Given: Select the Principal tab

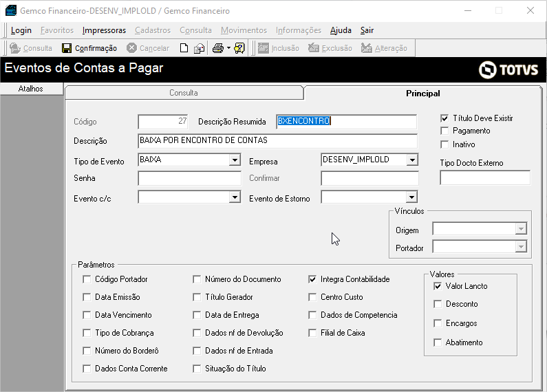Looking at the screenshot, I should (x=423, y=94).
